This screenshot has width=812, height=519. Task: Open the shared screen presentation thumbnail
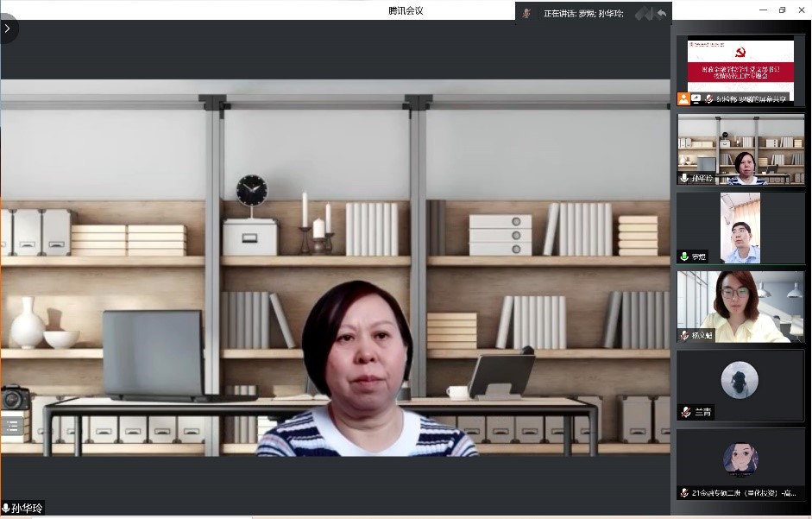tap(740, 65)
